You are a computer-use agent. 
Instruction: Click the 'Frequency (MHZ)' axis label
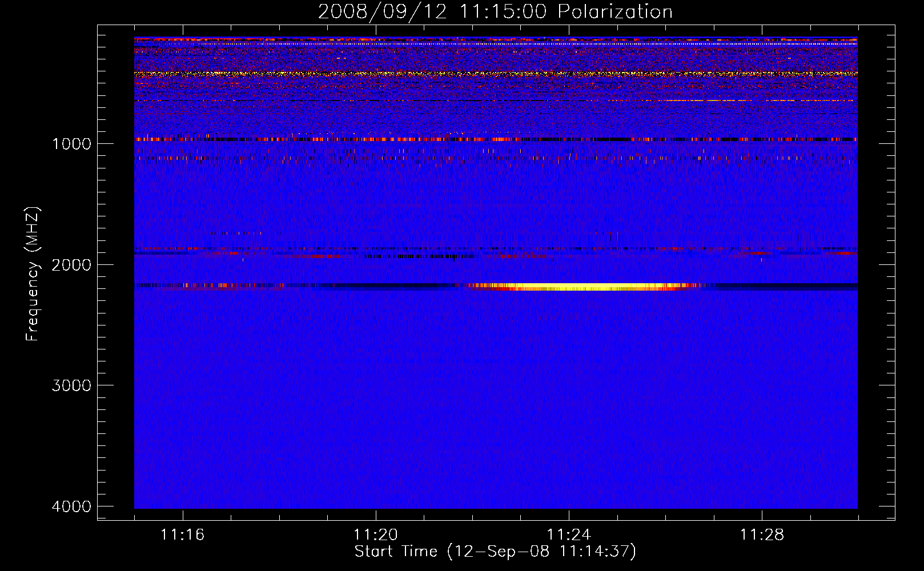pyautogui.click(x=33, y=274)
